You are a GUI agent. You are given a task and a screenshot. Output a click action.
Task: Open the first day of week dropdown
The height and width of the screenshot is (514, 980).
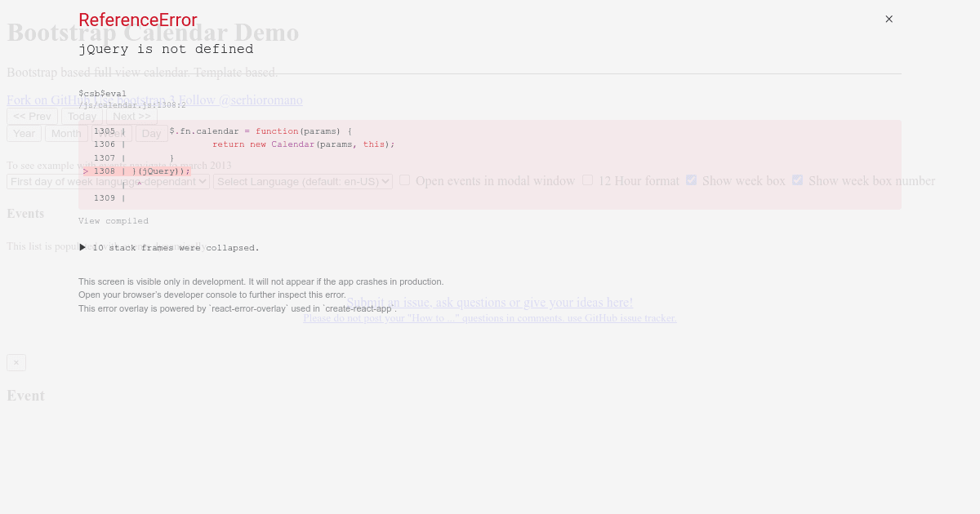[106, 181]
